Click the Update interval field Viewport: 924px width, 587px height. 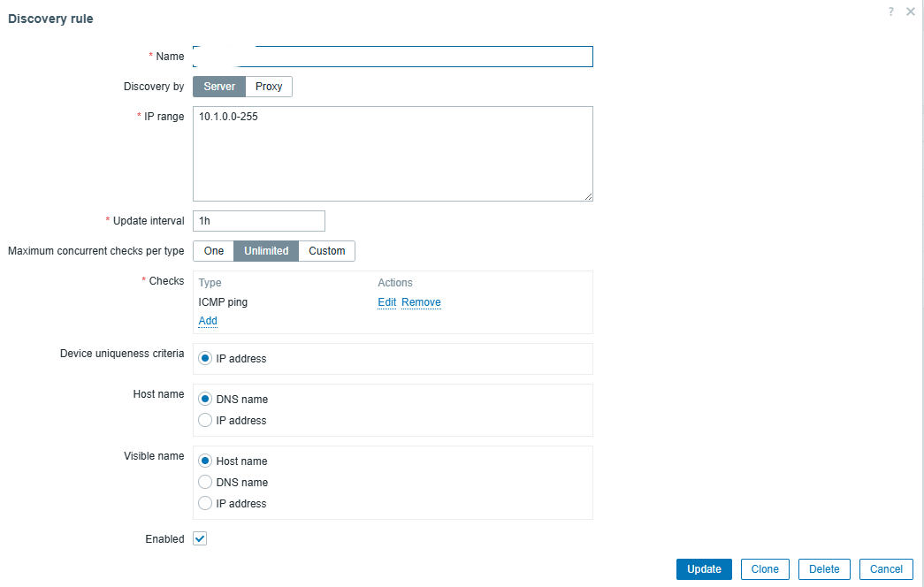point(259,221)
